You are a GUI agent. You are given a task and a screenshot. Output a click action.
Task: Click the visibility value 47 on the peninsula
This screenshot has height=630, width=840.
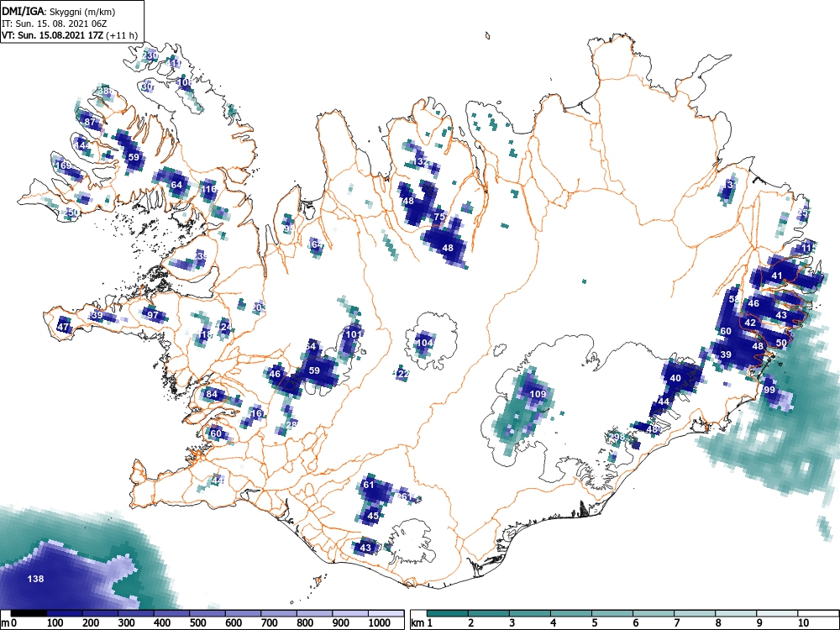click(x=63, y=327)
